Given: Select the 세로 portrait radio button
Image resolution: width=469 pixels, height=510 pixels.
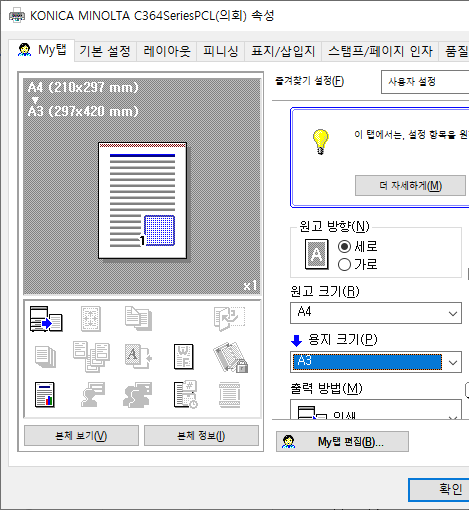Looking at the screenshot, I should pyautogui.click(x=344, y=247).
